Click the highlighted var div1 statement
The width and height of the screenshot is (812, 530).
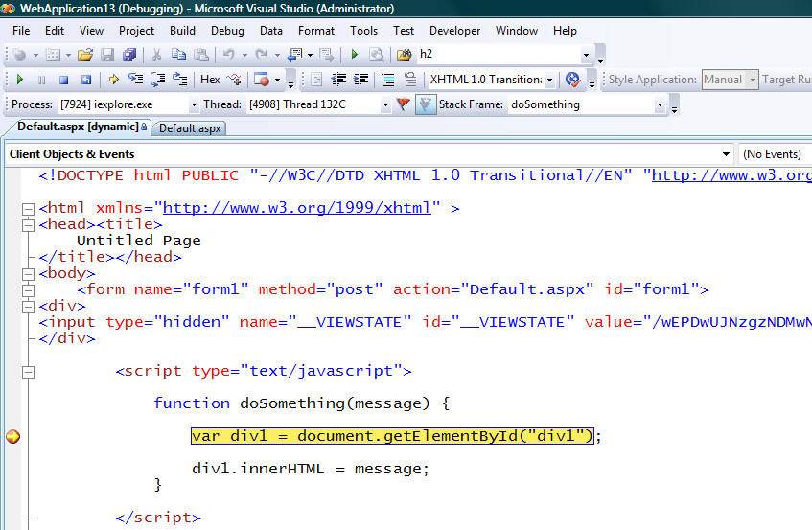(x=392, y=436)
